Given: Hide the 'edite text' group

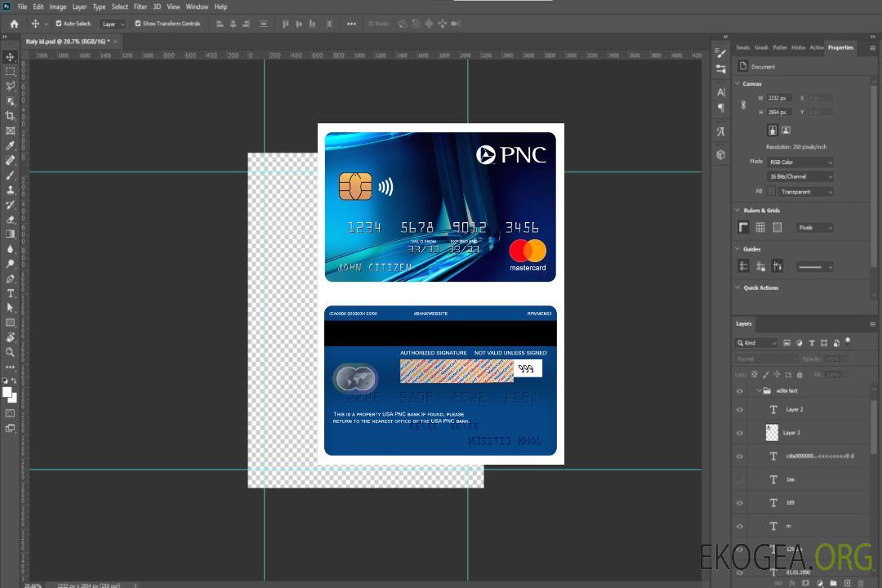Looking at the screenshot, I should tap(740, 391).
